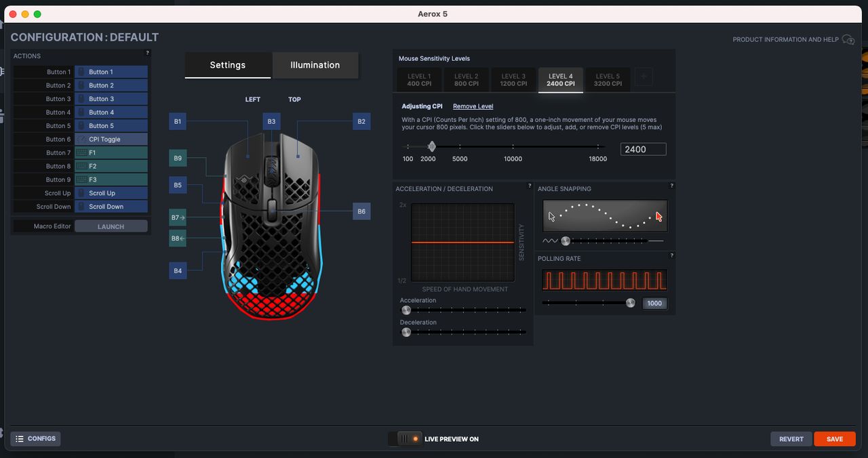Open the Button 2 action dropdown

click(111, 85)
